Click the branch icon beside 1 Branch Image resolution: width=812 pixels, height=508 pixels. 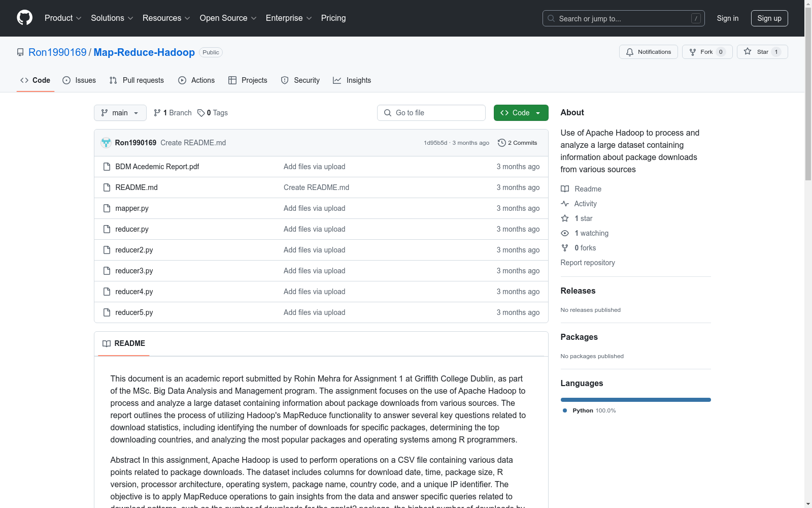coord(157,113)
